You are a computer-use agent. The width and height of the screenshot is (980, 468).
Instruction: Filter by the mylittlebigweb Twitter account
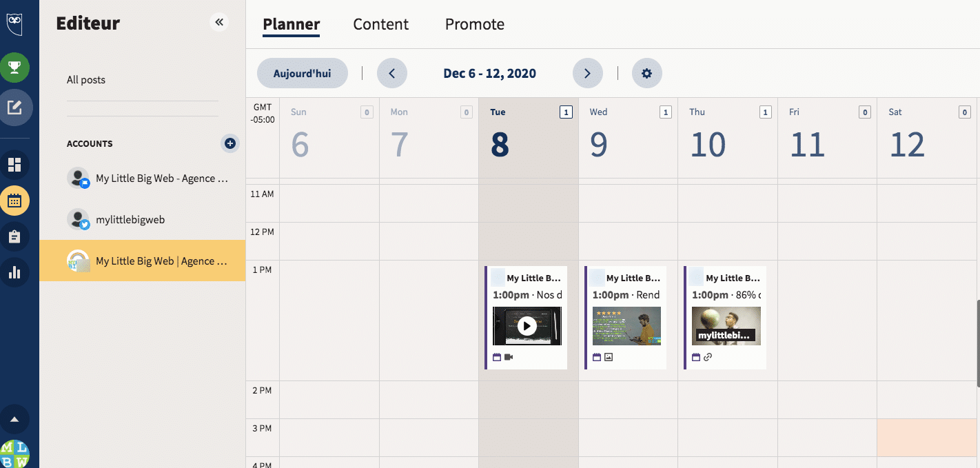tap(130, 220)
